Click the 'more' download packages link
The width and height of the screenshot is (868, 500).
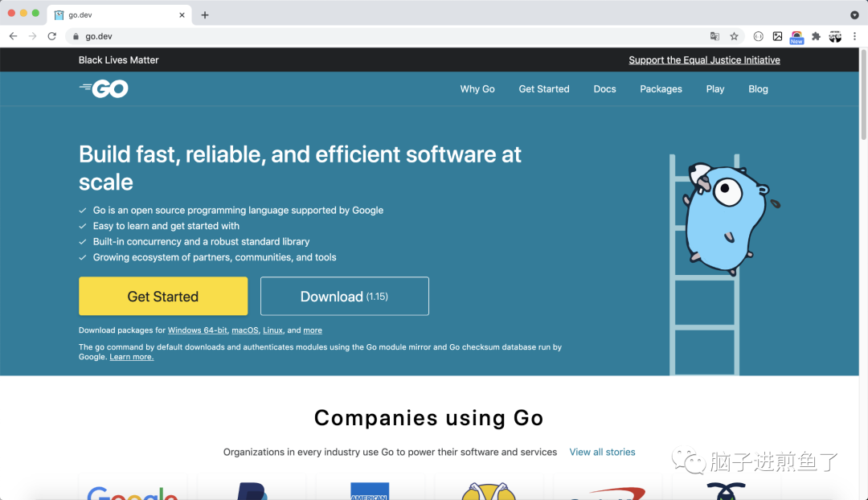click(x=312, y=330)
